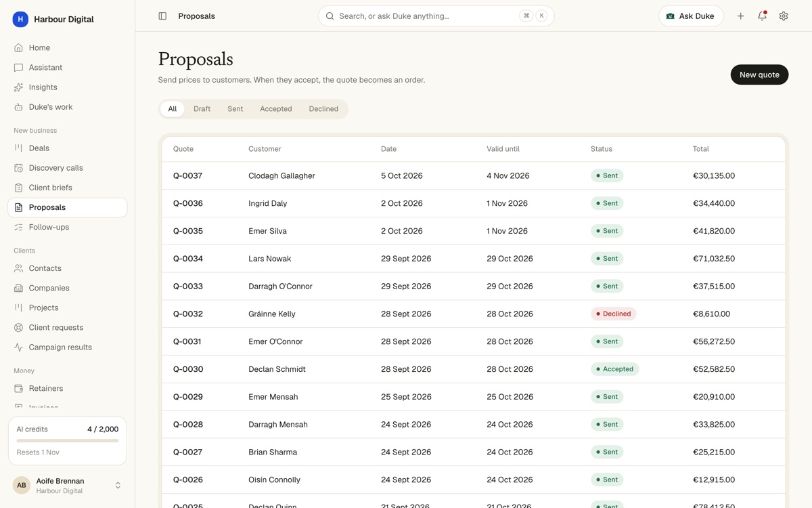The image size is (812, 508).
Task: Select Proposals in the sidebar
Action: [68, 207]
